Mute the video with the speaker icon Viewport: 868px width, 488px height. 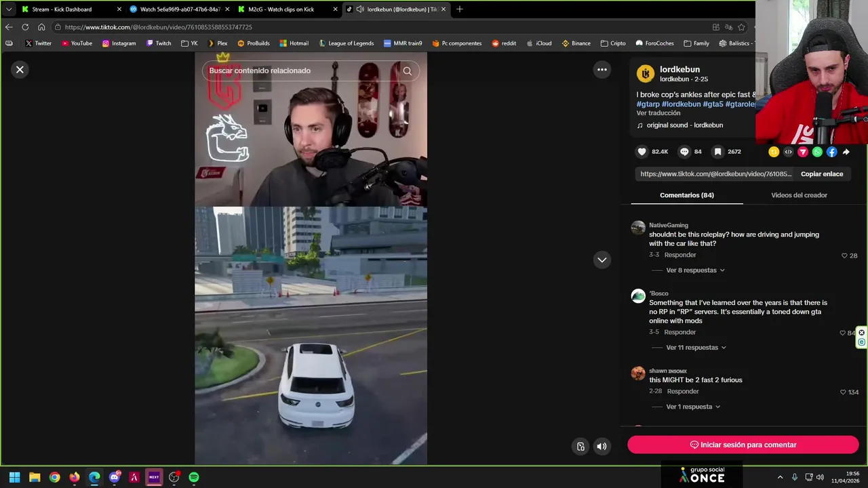click(601, 446)
